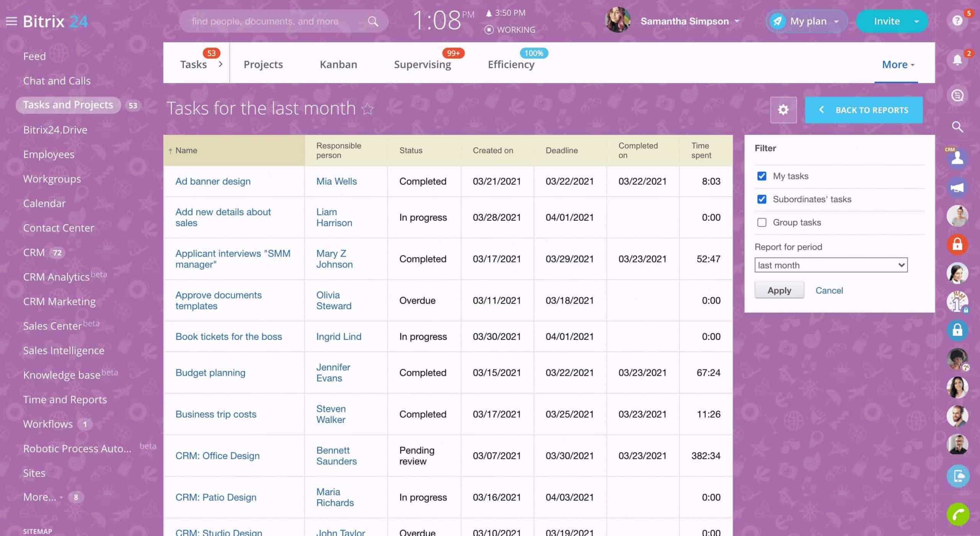The height and width of the screenshot is (536, 980).
Task: Open the notifications bell icon
Action: [x=957, y=60]
